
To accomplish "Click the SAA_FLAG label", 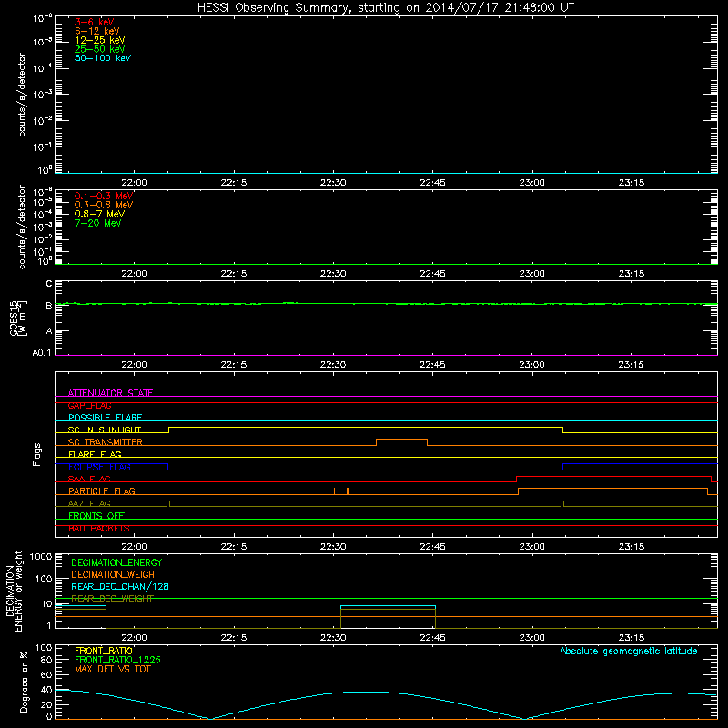I will 89,479.
